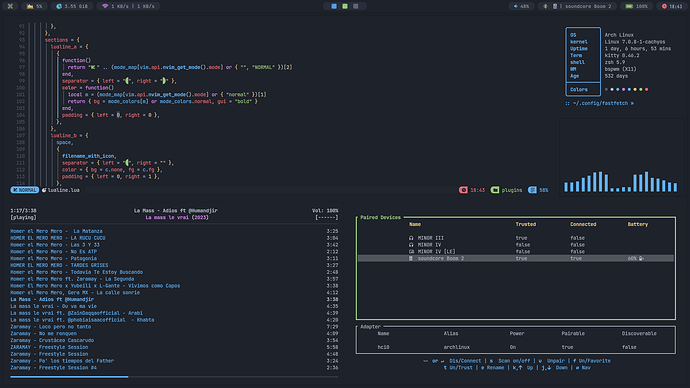
Task: Click the Uptime value in fastfetch
Action: 638,49
